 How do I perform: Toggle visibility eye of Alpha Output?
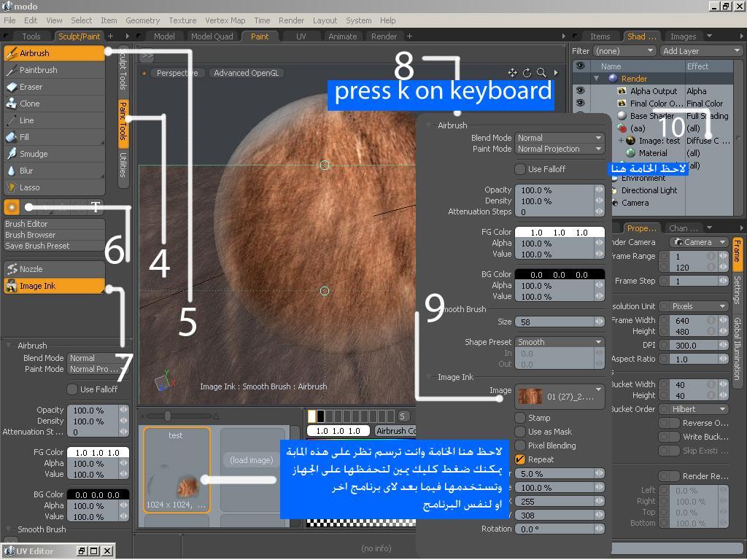pos(580,90)
